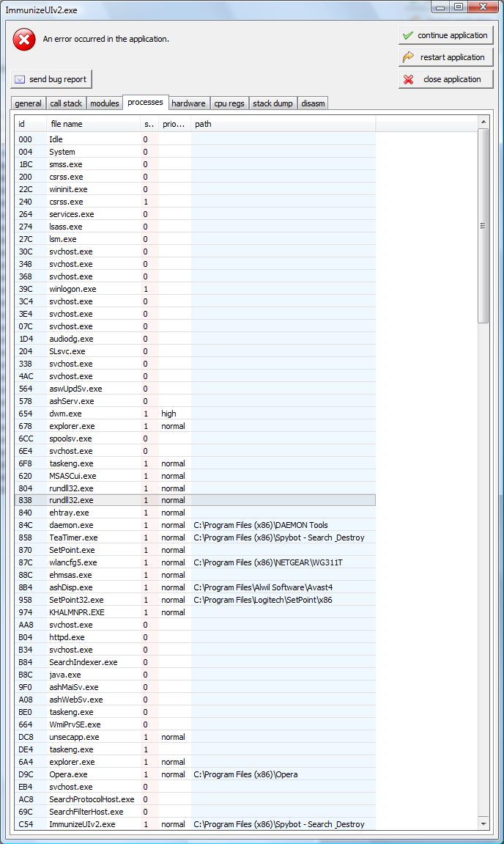504x844 pixels.
Task: Select the ashServ.exe row
Action: pyautogui.click(x=196, y=401)
